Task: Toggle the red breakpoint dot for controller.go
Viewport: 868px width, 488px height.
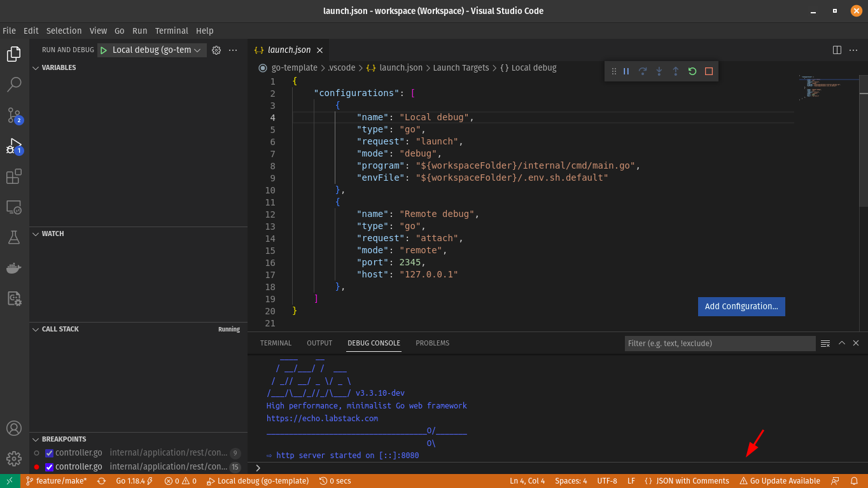Action: [37, 466]
